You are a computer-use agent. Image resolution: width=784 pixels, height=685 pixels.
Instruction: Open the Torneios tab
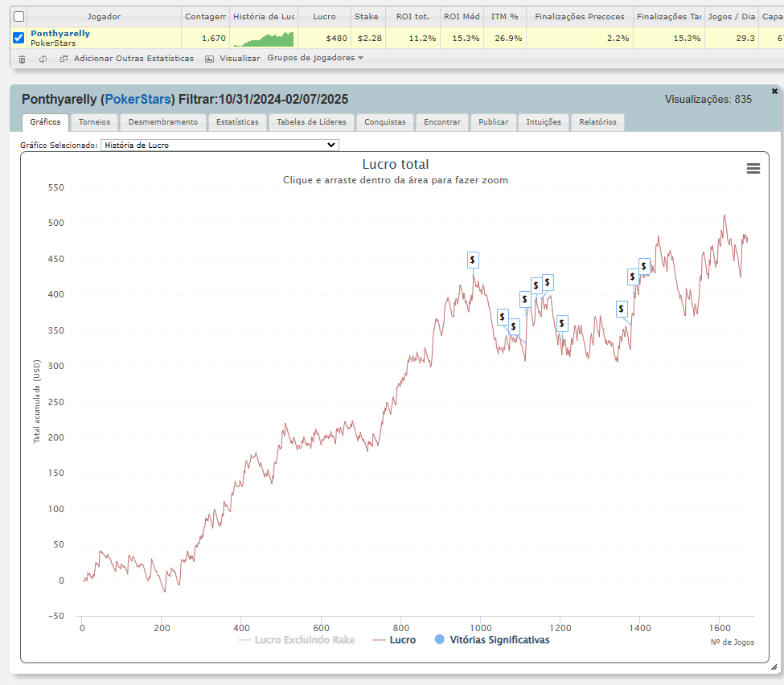coord(95,122)
